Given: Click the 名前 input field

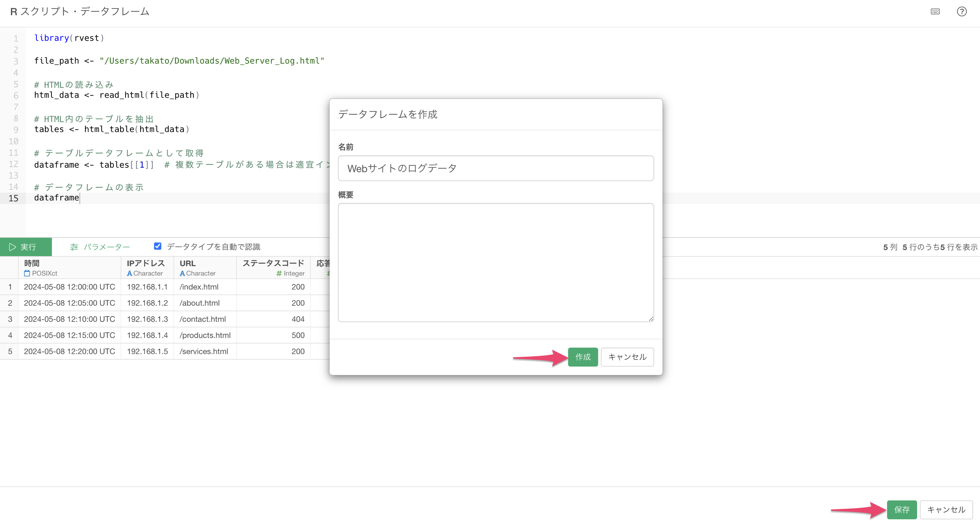Looking at the screenshot, I should coord(495,169).
